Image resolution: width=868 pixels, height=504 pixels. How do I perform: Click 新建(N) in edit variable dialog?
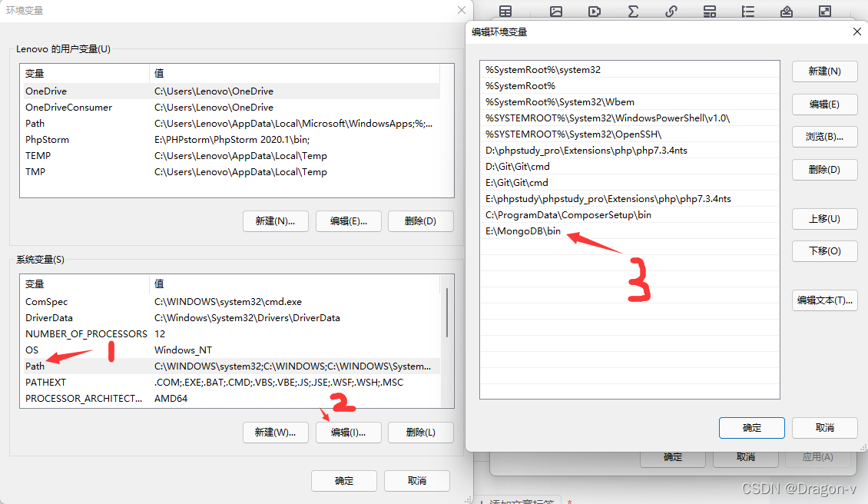point(824,71)
